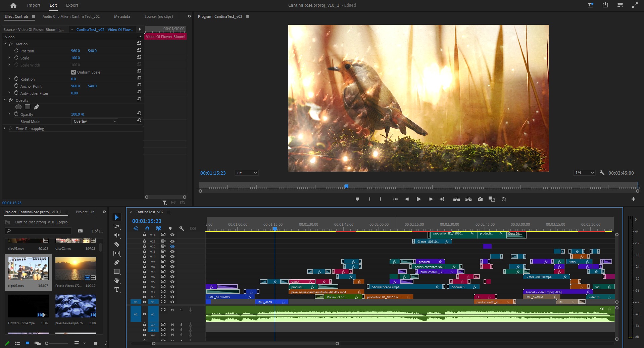Click the Program Monitor playhead scrubber
Image resolution: width=644 pixels, height=348 pixels.
tap(346, 186)
